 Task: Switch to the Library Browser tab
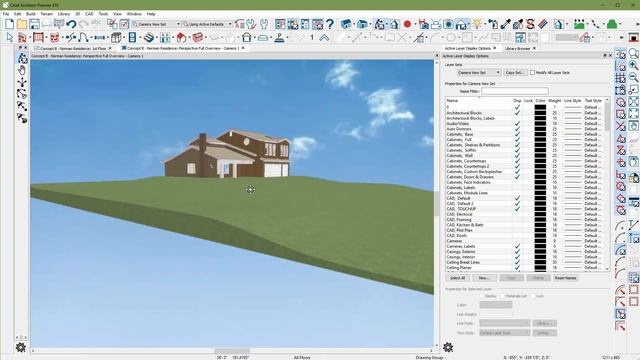[x=517, y=48]
